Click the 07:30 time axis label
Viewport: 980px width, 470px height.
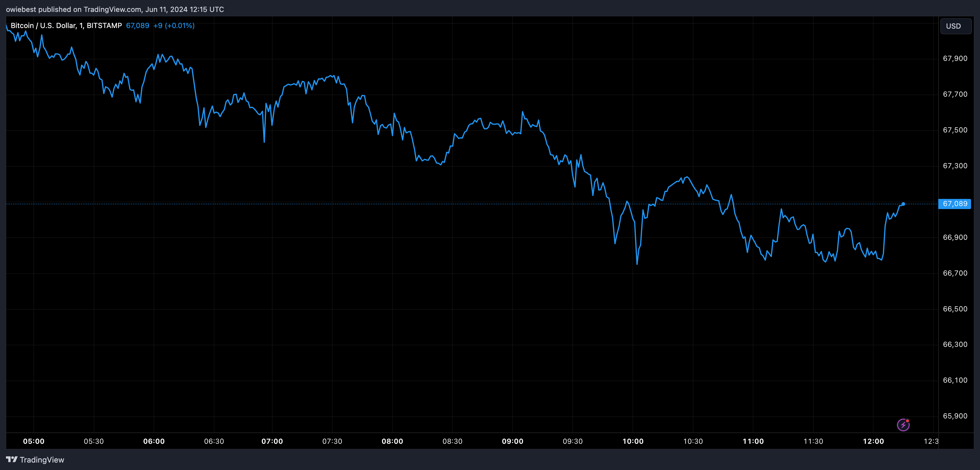pyautogui.click(x=332, y=441)
